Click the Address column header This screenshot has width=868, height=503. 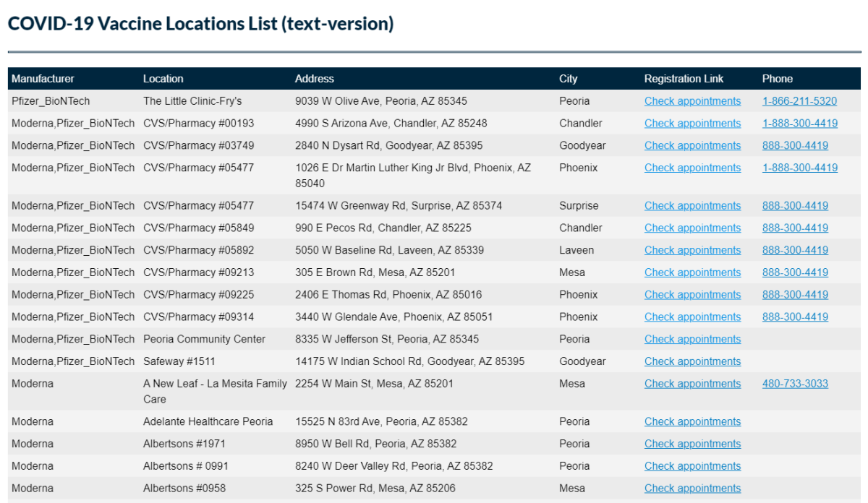[315, 79]
